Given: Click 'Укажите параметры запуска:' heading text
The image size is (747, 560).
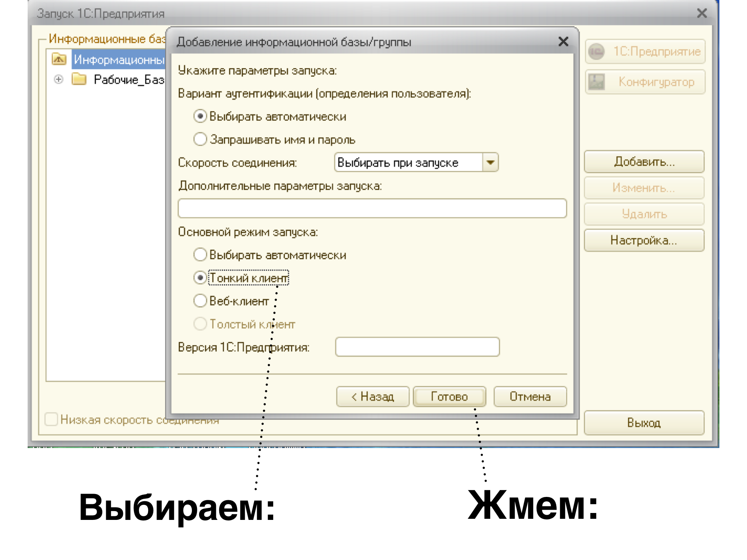Looking at the screenshot, I should coord(258,70).
